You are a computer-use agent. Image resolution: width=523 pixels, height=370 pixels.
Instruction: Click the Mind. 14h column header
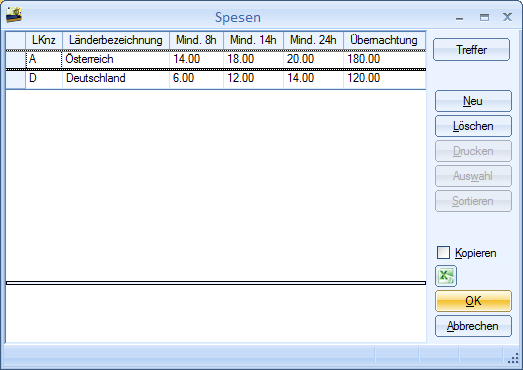(253, 40)
